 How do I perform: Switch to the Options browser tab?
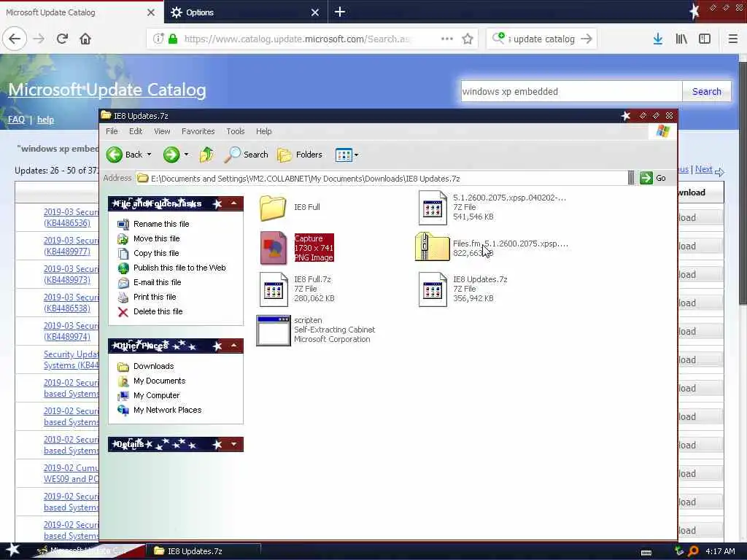click(x=245, y=12)
